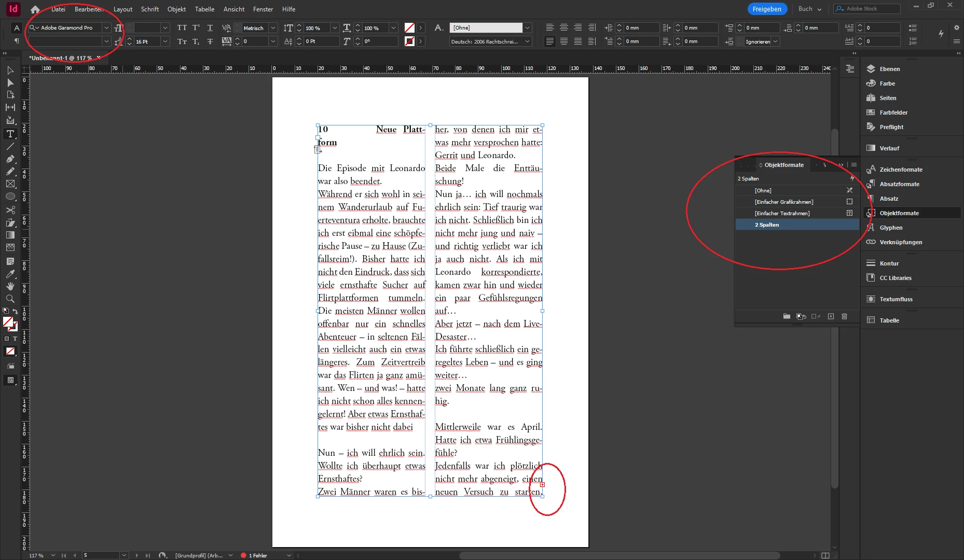Open the font style dropdown

click(106, 41)
